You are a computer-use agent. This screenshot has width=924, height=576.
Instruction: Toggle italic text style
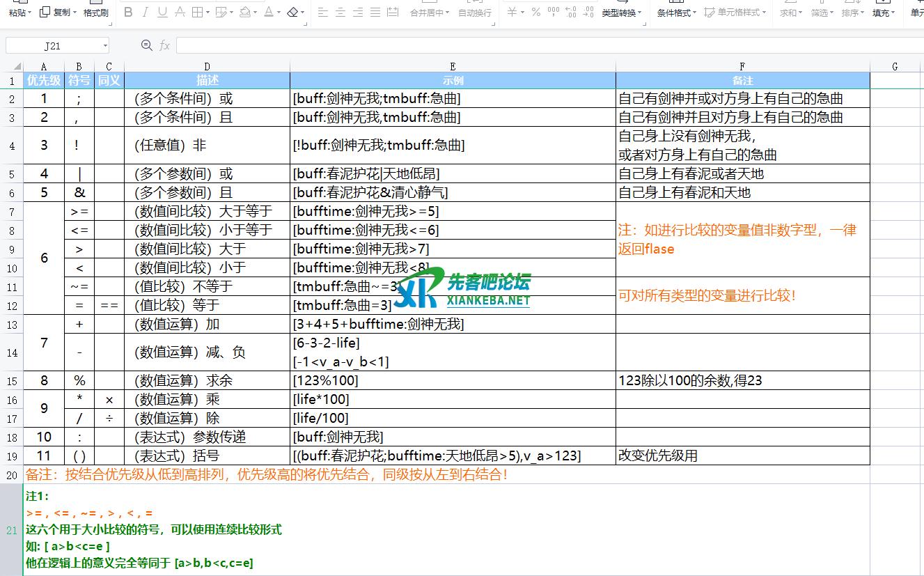[x=145, y=12]
